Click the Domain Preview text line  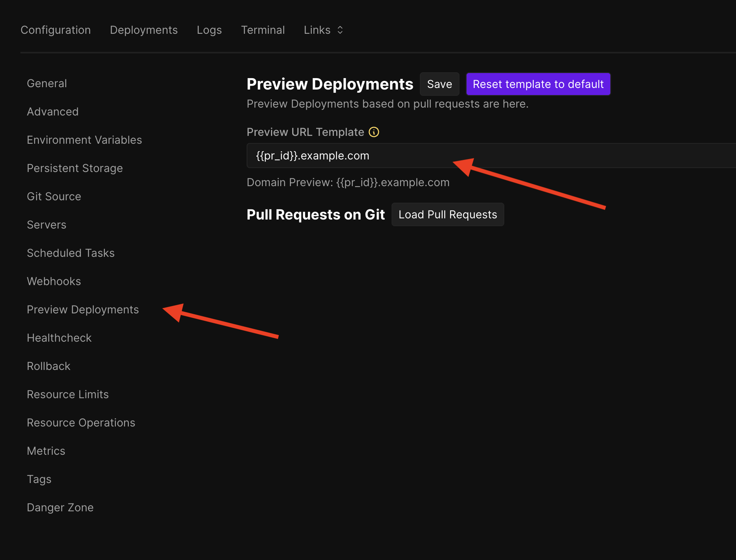pos(348,182)
